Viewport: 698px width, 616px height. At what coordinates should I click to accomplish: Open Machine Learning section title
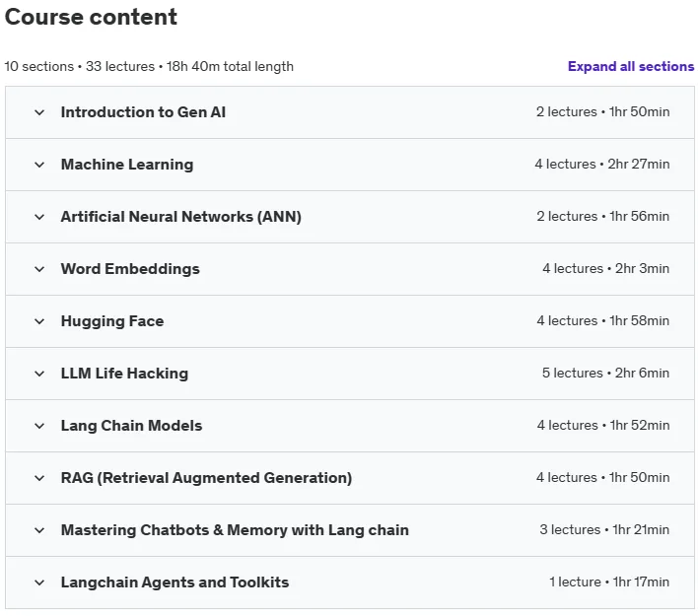pos(127,165)
